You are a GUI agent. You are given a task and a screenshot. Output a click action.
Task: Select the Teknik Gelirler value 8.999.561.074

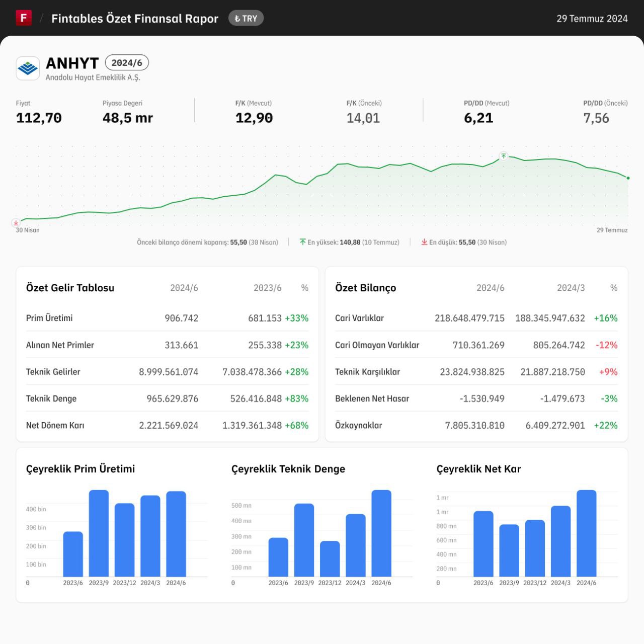tap(169, 372)
